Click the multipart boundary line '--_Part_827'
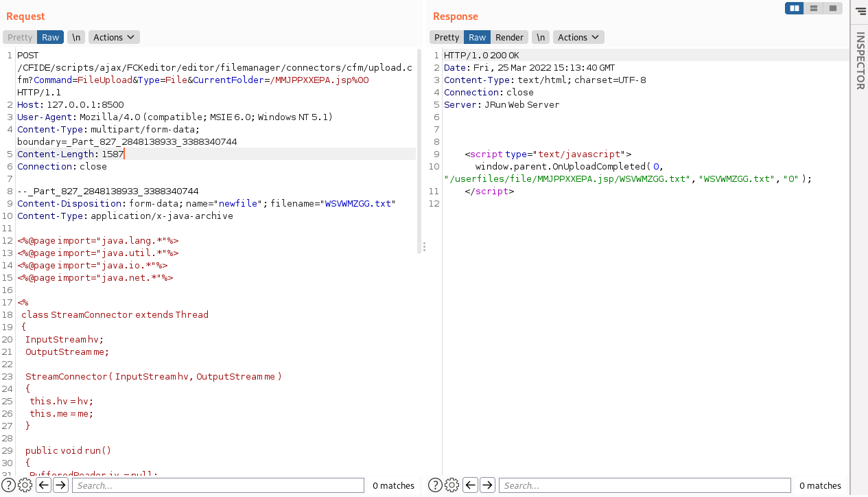 (108, 191)
